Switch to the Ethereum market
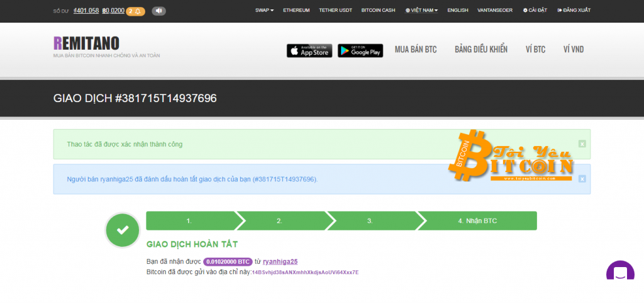This screenshot has height=303, width=644. (296, 11)
